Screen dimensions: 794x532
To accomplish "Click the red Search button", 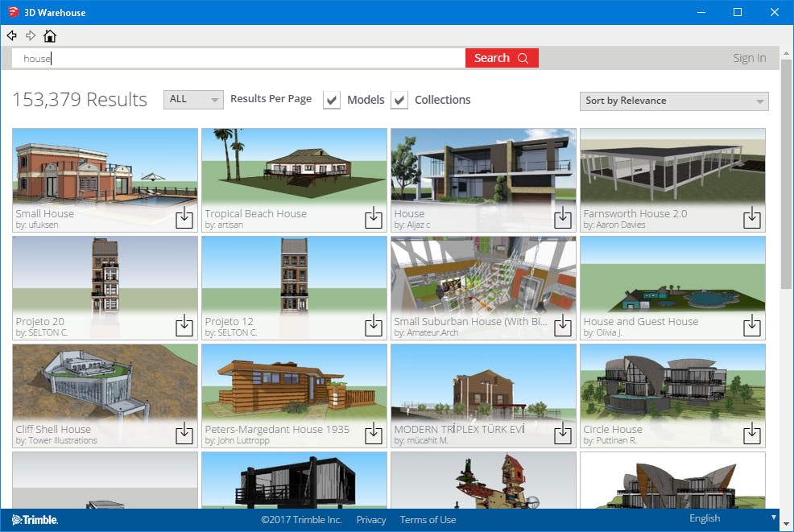I will (x=502, y=58).
